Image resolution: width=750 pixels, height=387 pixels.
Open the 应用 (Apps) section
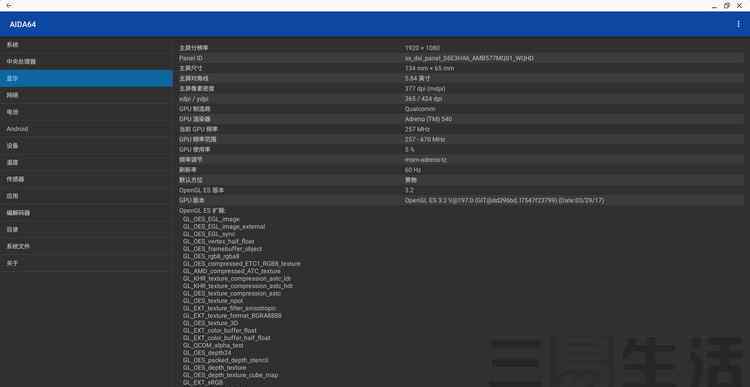(86, 196)
